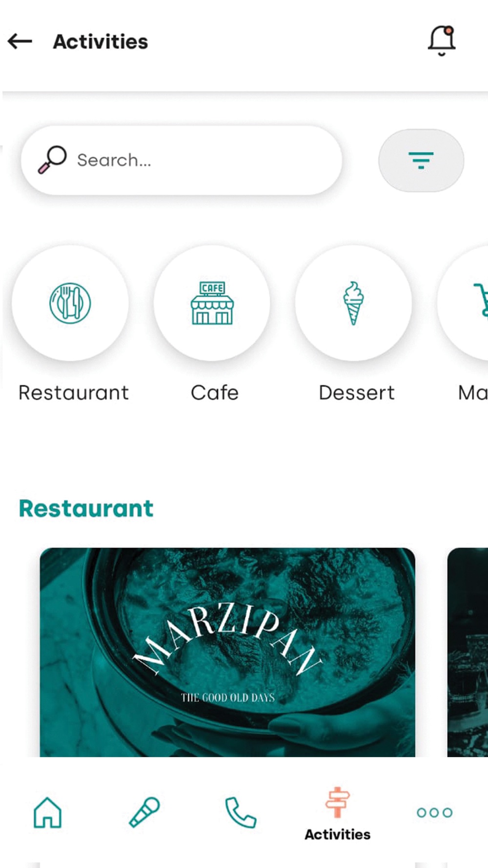Click the Restaurant section heading
The height and width of the screenshot is (868, 488).
[x=86, y=508]
